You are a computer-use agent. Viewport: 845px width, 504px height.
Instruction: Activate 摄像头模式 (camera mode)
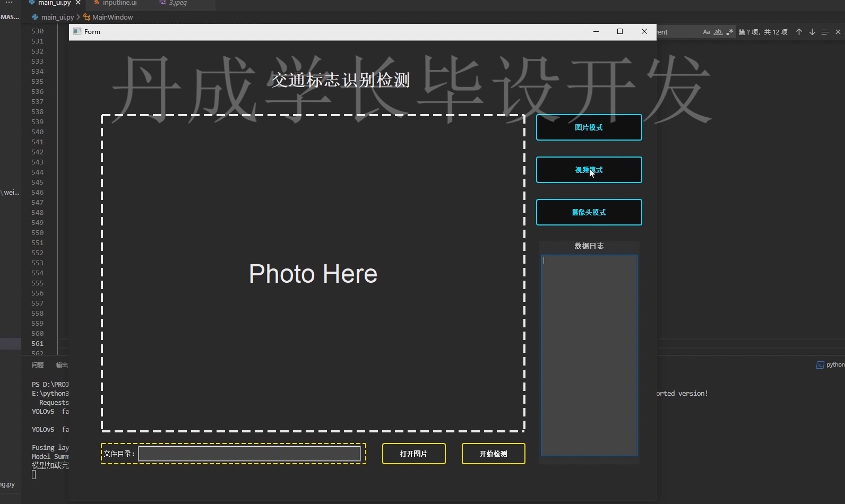pos(589,212)
